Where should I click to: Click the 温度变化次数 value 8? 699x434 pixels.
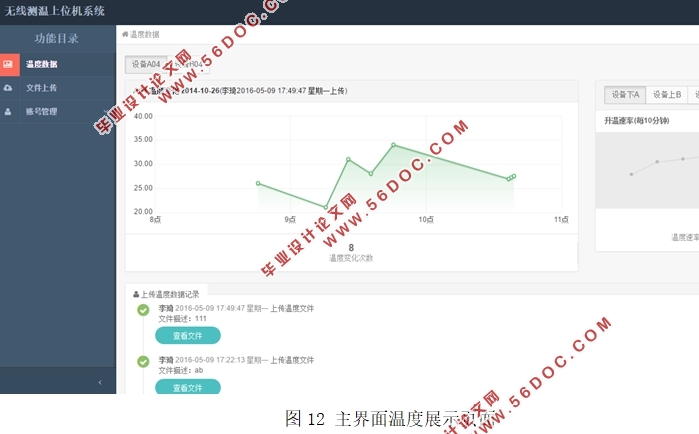351,247
